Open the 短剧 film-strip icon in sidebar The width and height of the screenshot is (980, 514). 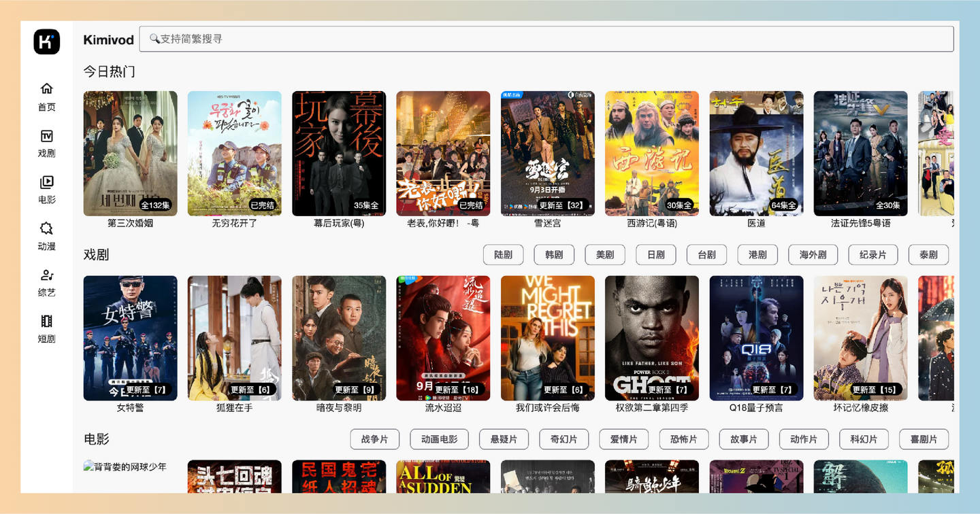tap(47, 321)
